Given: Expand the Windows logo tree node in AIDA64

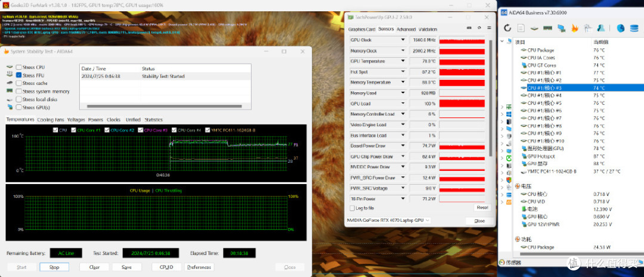Looking at the screenshot, I should coord(502,114).
